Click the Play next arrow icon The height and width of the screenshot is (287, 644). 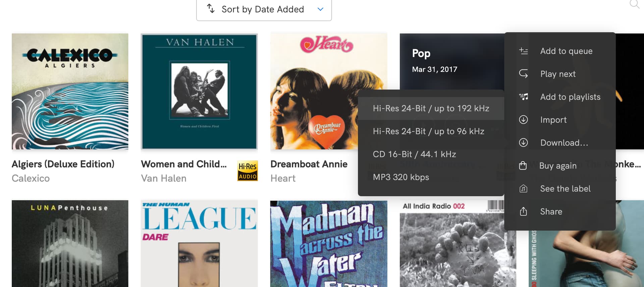click(523, 74)
